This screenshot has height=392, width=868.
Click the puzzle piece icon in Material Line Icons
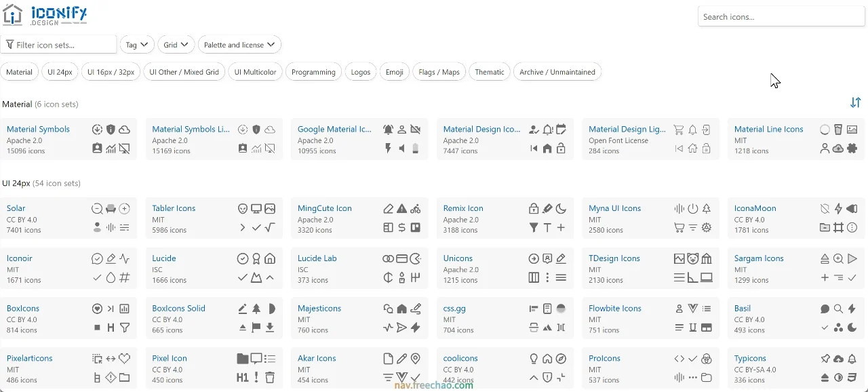pos(852,149)
